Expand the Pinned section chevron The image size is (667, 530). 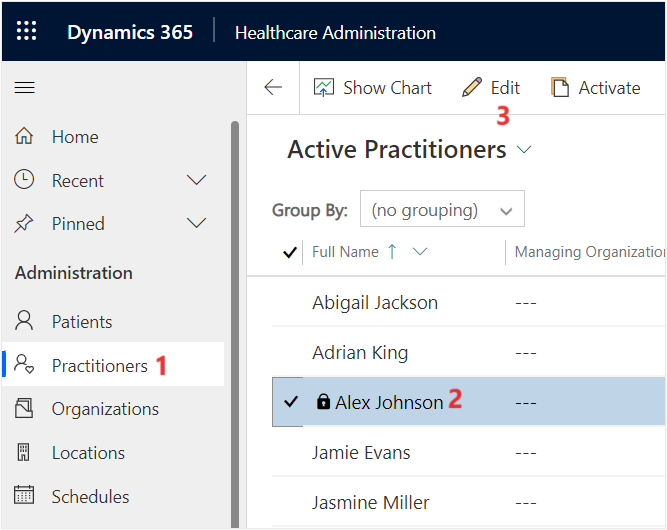pyautogui.click(x=197, y=224)
